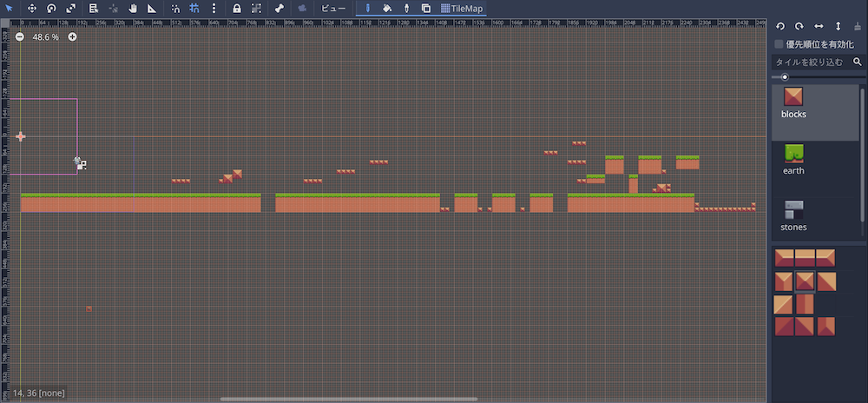Open the TileMap menu
This screenshot has height=403, width=868.
coord(462,9)
